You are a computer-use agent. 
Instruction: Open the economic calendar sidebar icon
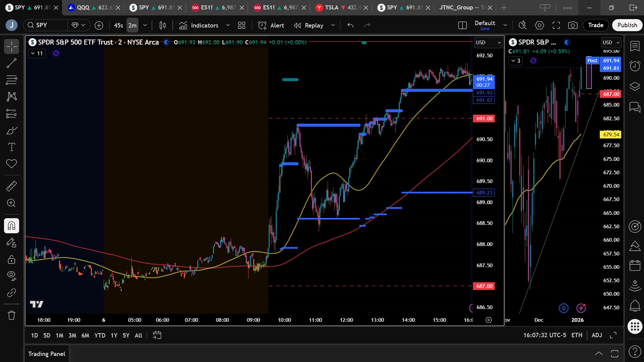click(635, 265)
